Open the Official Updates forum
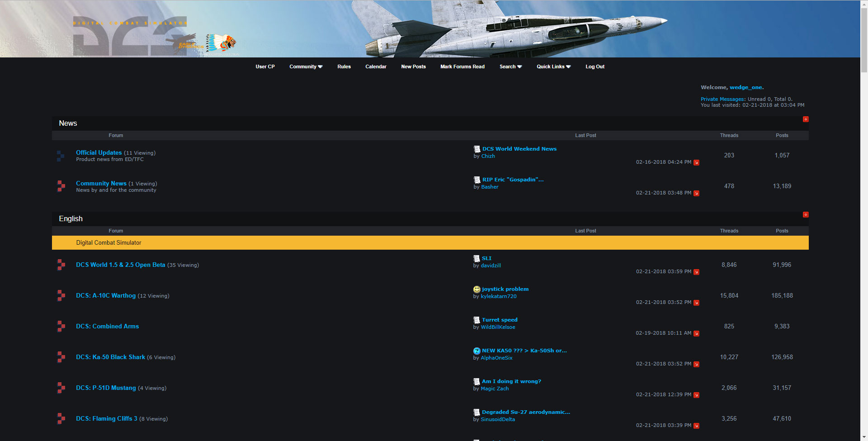 pyautogui.click(x=99, y=152)
